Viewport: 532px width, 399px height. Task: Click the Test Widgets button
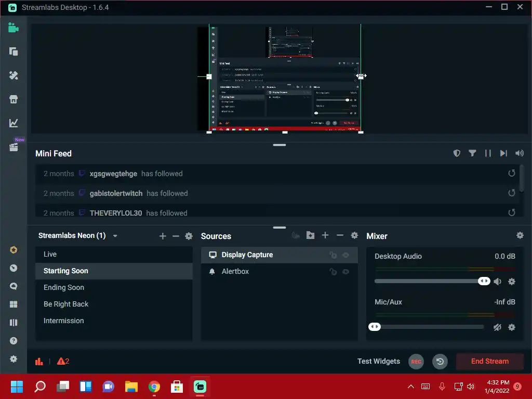point(379,362)
